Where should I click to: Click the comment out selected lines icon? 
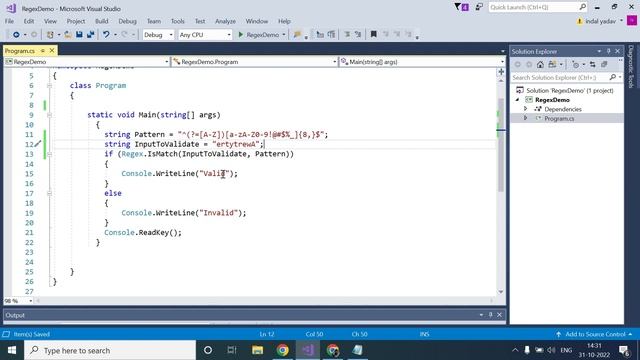pyautogui.click(x=347, y=35)
